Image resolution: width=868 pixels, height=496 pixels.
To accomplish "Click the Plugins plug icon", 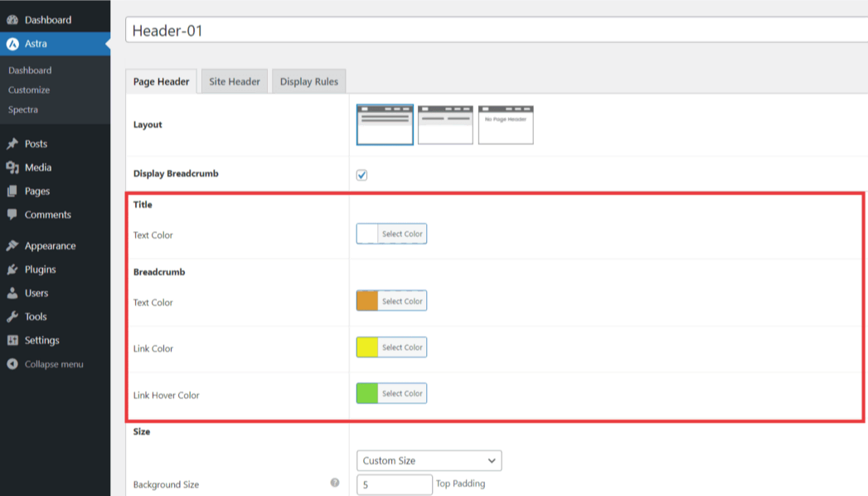I will (12, 270).
